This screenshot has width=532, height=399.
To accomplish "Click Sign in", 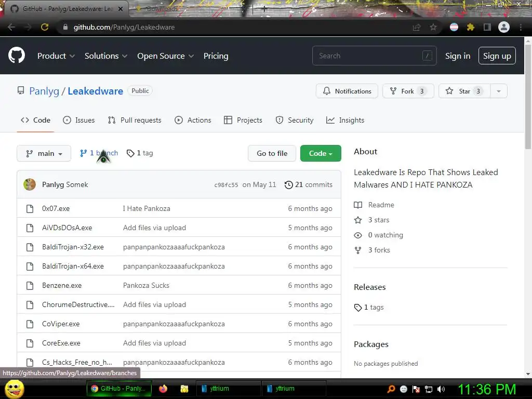I will (x=458, y=56).
